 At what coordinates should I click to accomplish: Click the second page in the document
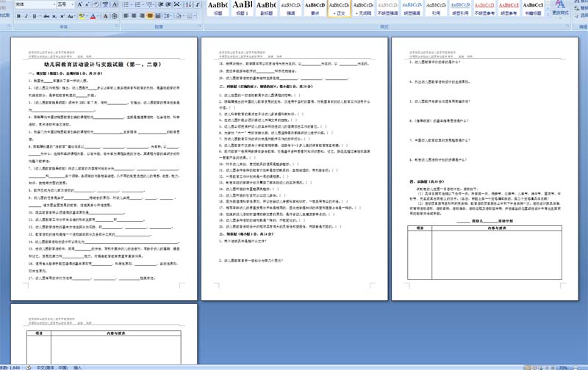(x=295, y=169)
